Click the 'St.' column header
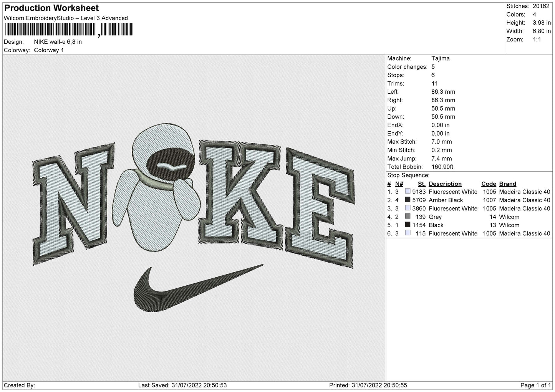Screen dimensions: 555x392 (x=422, y=184)
